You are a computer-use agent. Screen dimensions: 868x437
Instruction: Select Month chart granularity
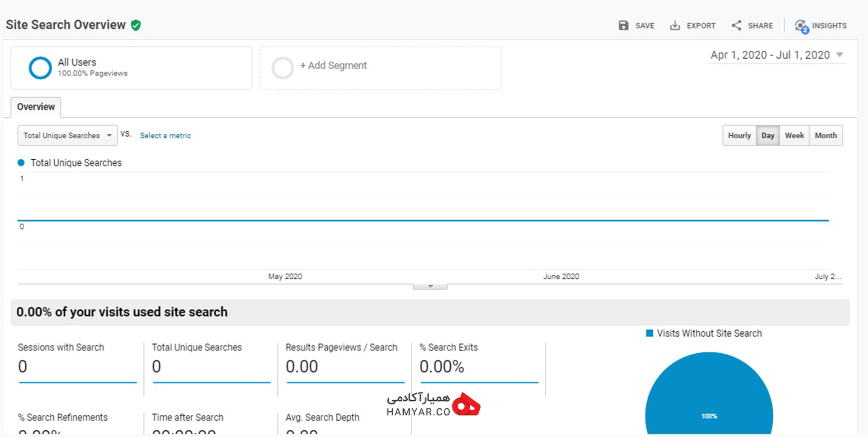coord(826,135)
